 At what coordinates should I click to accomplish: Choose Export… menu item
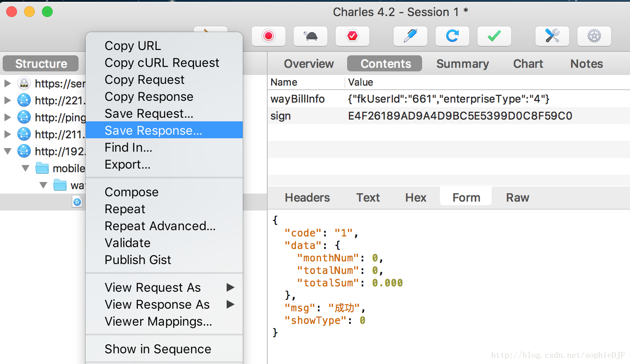tap(164, 165)
